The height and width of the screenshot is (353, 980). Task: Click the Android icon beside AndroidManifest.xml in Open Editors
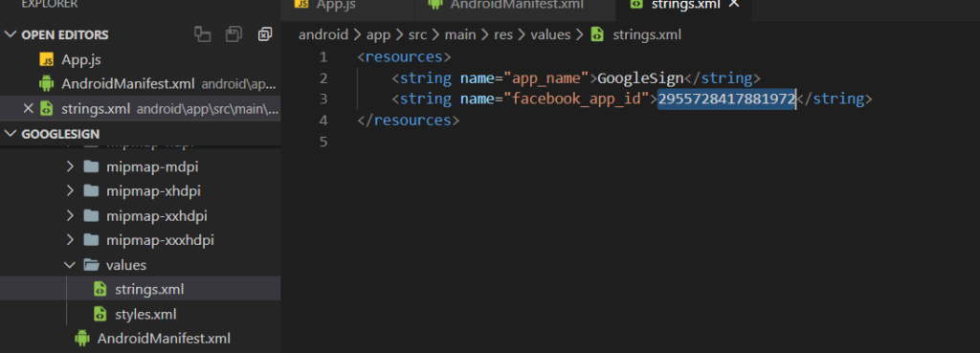(x=46, y=84)
